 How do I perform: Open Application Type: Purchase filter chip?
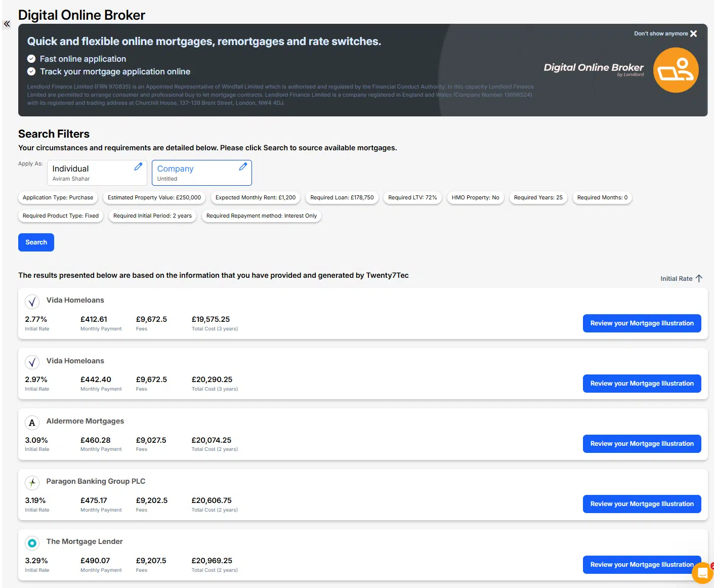(x=58, y=198)
